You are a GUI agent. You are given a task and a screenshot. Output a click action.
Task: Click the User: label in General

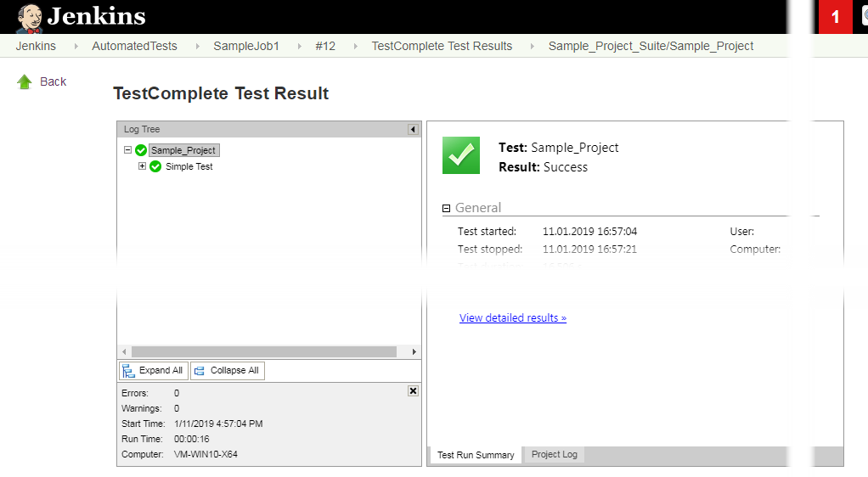point(741,232)
